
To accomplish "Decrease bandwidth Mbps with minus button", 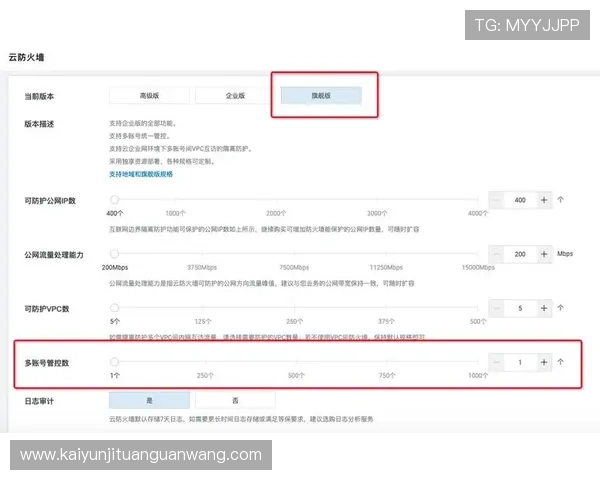I will [496, 254].
